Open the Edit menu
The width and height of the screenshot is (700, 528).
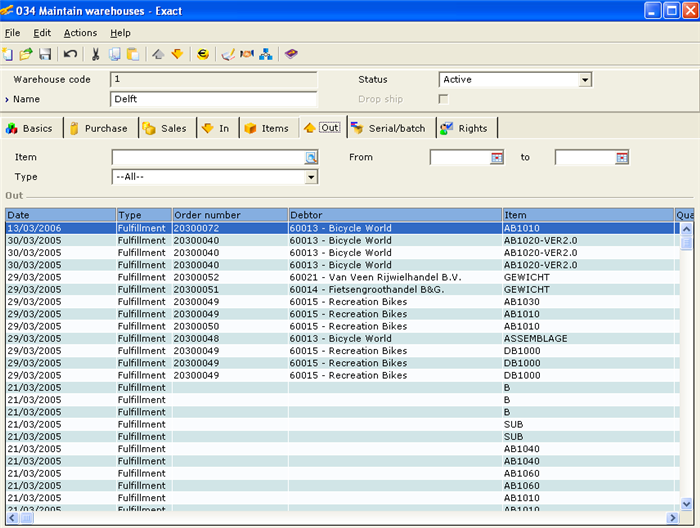pyautogui.click(x=42, y=33)
